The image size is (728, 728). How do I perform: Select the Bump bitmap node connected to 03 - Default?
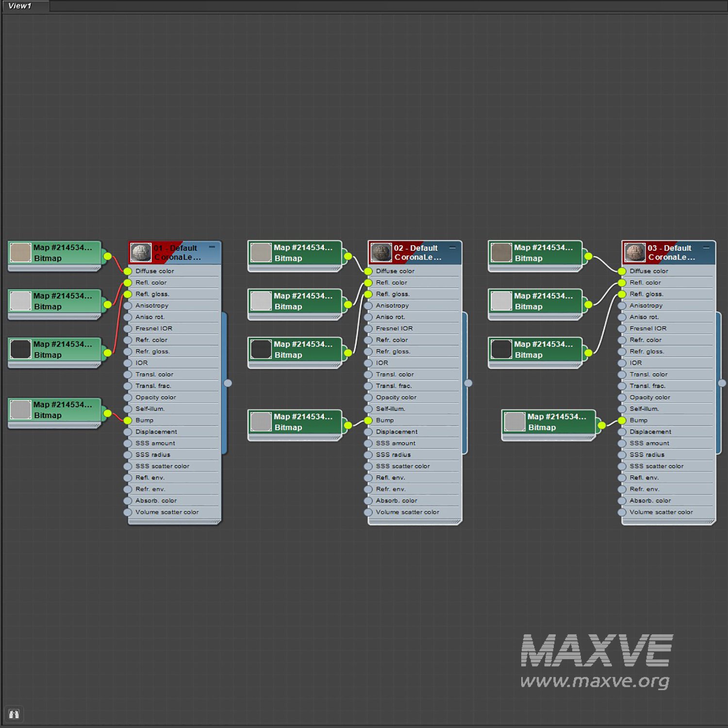tap(548, 422)
